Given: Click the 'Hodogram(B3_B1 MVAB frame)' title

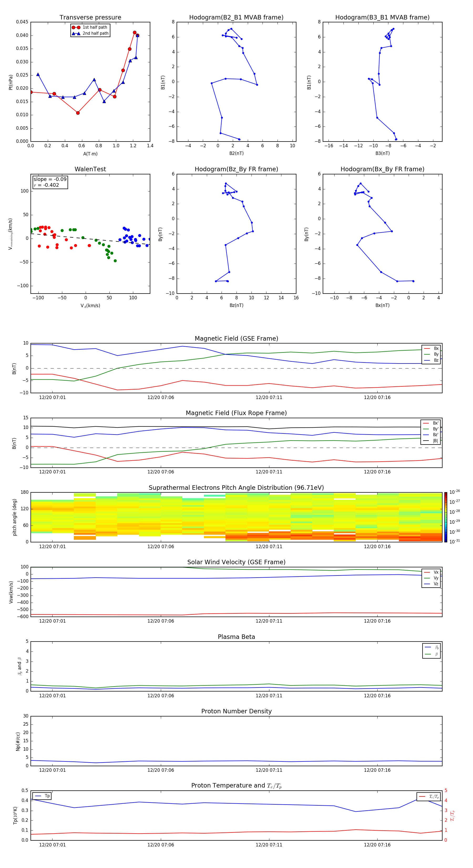Looking at the screenshot, I should [382, 17].
